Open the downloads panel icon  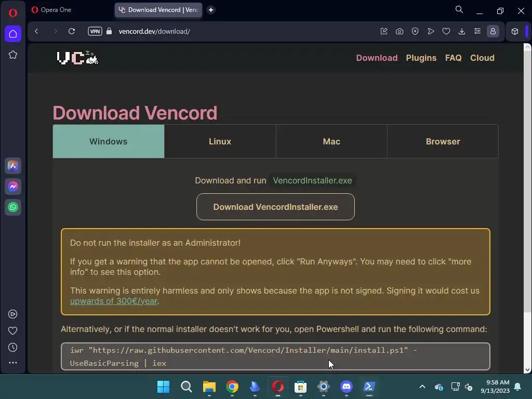(462, 31)
